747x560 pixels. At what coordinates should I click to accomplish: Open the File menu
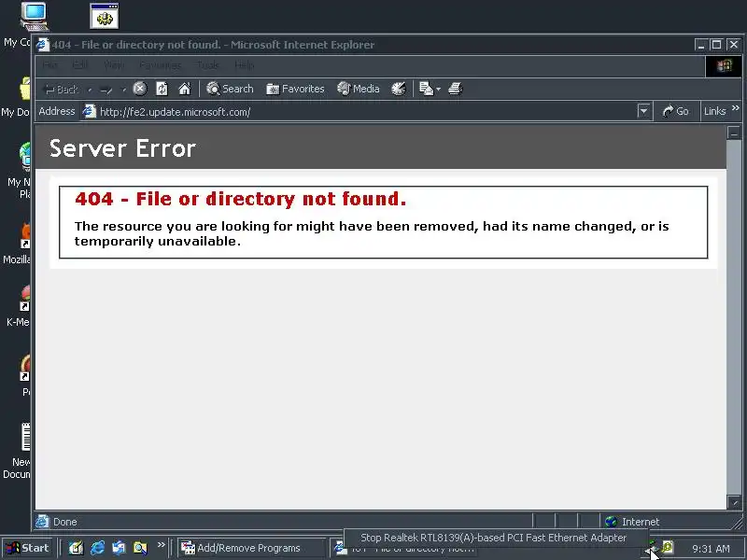pyautogui.click(x=49, y=64)
